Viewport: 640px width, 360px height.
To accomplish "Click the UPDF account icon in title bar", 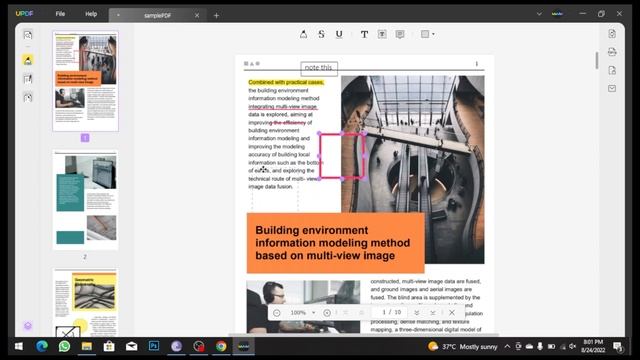I will tap(558, 13).
